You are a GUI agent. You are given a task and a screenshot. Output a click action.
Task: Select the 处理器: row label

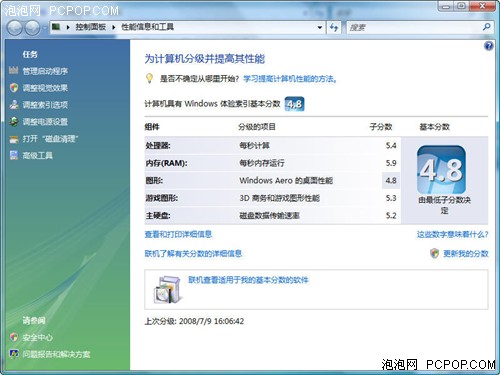pos(158,146)
